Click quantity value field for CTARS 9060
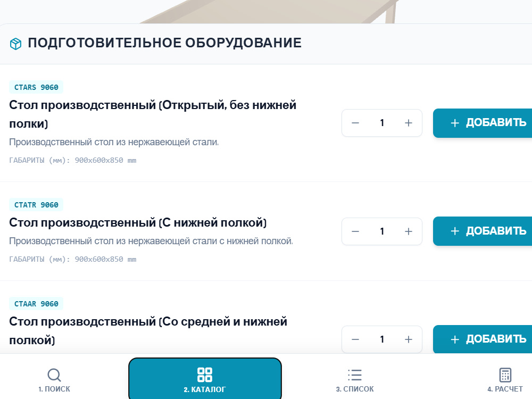 382,123
